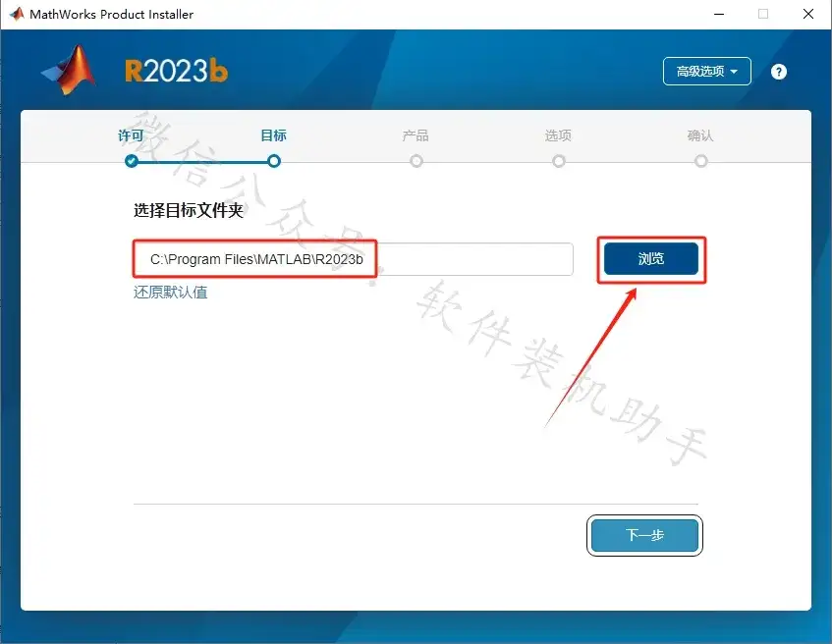The image size is (832, 644).
Task: Click the 选择目标文件夹 heading text
Action: pos(189,211)
